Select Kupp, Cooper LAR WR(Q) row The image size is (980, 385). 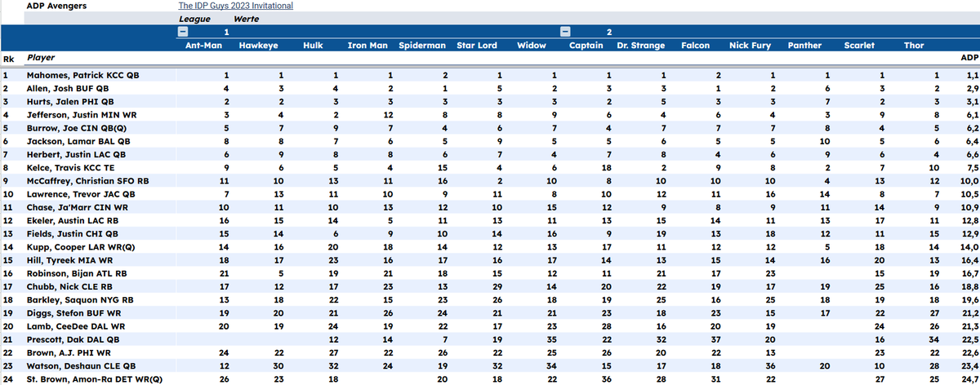coord(490,248)
